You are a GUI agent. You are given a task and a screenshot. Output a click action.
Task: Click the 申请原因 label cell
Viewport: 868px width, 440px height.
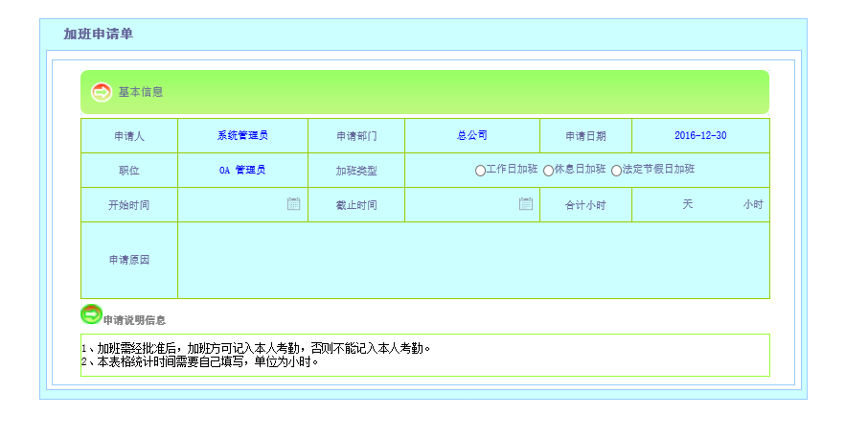pos(129,260)
